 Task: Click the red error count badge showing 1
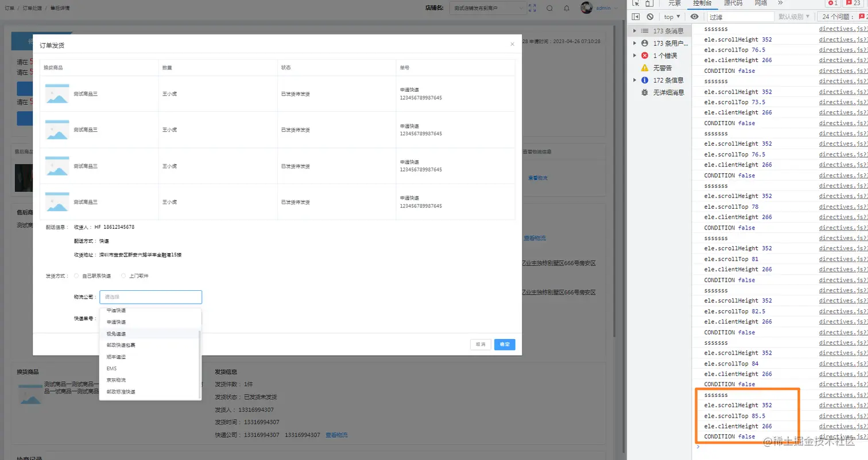(x=832, y=3)
